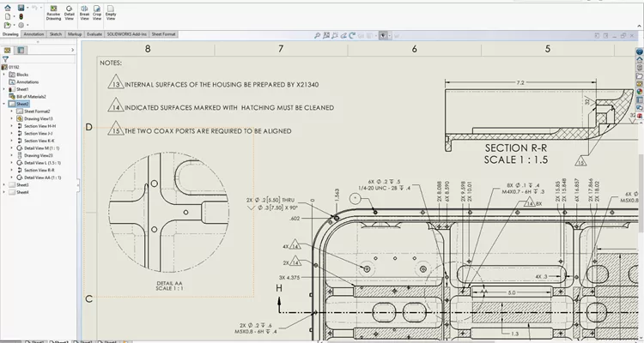Click the Open file folder icon

(x=8, y=25)
